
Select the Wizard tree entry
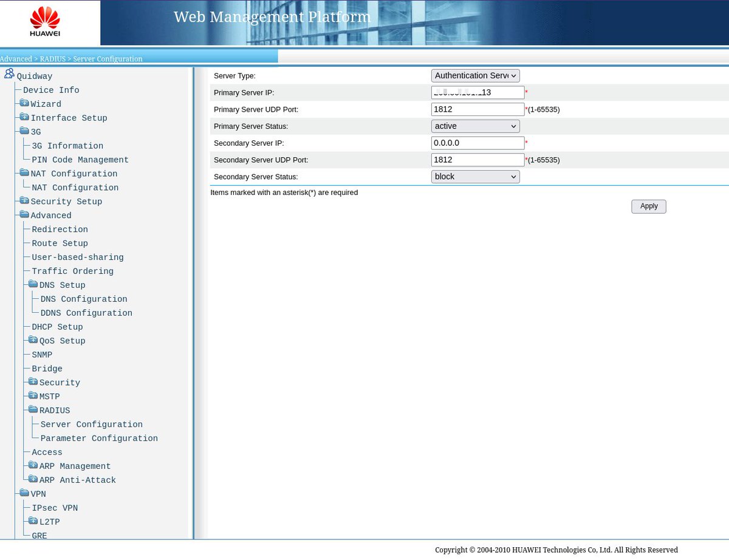[46, 104]
